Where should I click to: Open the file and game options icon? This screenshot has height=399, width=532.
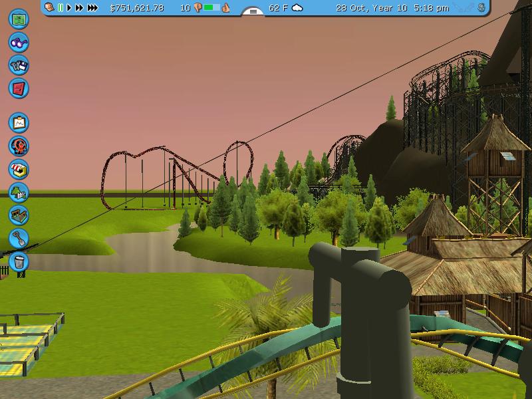point(19,65)
